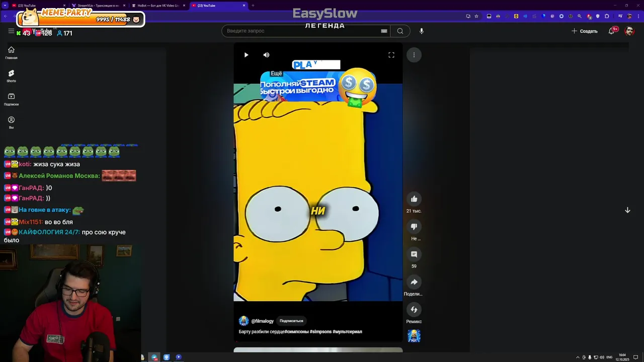644x362 pixels.
Task: Like the Short with 21 тыс. likes
Action: tap(414, 199)
